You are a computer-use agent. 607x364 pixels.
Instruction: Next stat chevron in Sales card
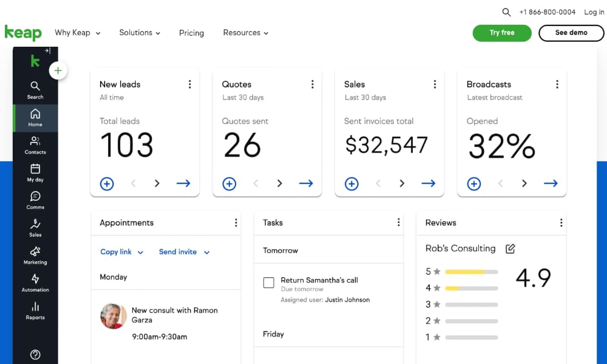[402, 183]
